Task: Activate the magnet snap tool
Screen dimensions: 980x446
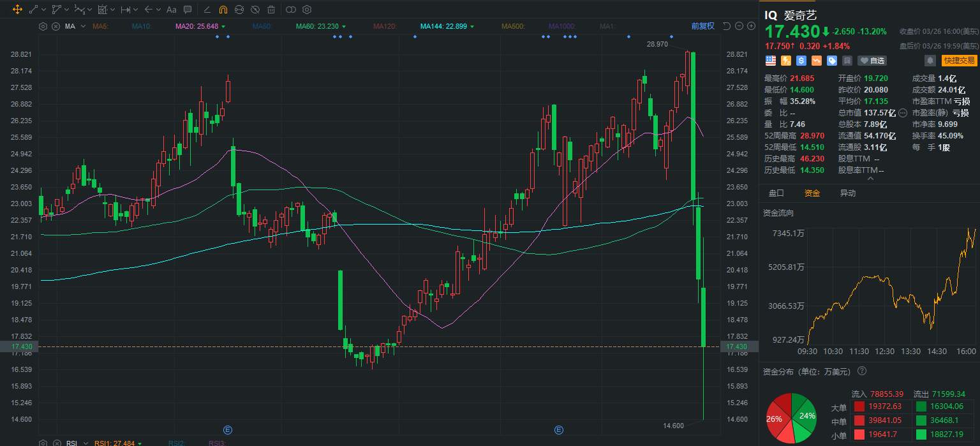Action: coord(223,10)
